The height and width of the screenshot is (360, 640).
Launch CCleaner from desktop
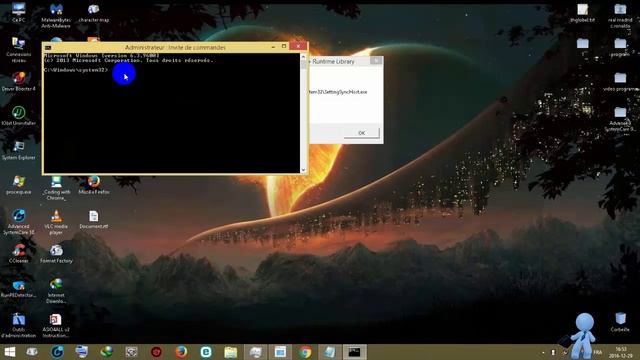18,253
